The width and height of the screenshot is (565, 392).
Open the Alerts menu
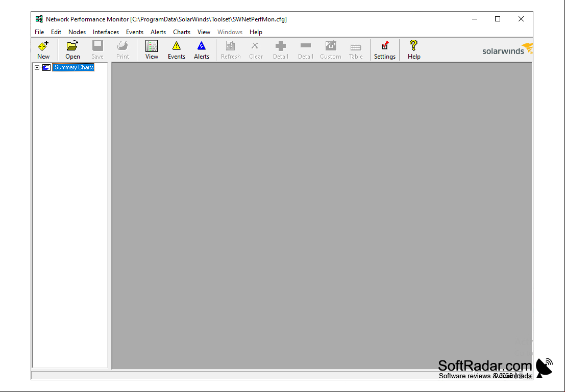point(158,32)
